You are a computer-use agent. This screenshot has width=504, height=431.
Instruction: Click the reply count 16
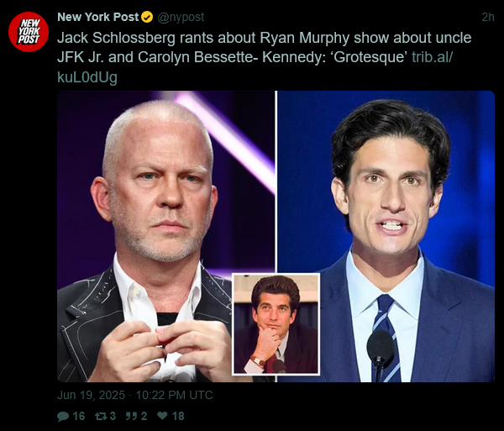79,416
